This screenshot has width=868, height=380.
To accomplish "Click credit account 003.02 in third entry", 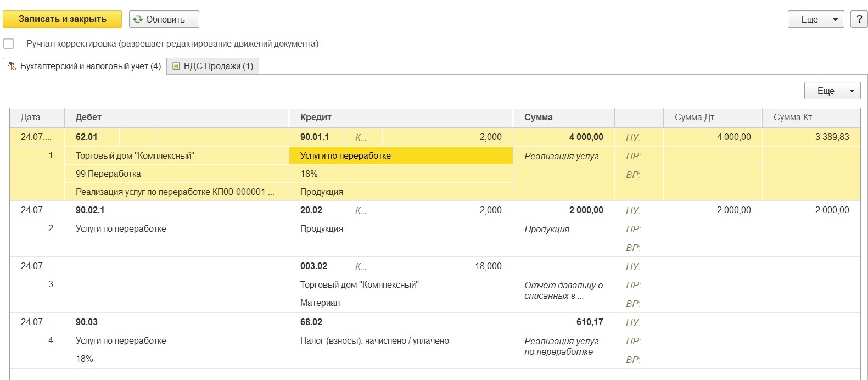I will click(313, 266).
